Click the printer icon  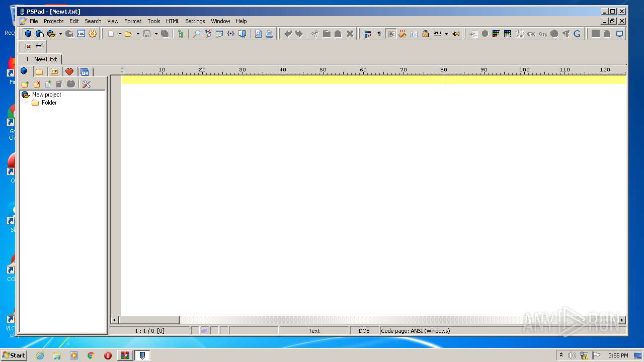tap(270, 34)
